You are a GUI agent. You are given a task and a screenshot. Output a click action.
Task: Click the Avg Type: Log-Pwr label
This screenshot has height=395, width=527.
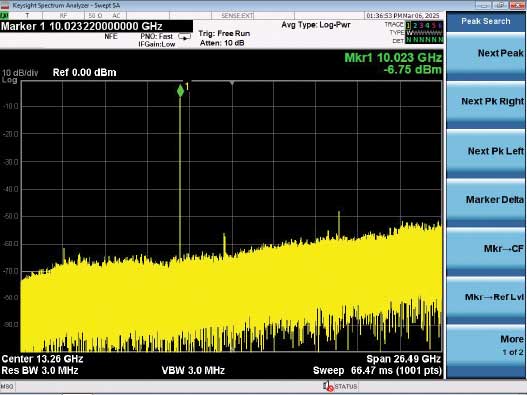tap(316, 25)
